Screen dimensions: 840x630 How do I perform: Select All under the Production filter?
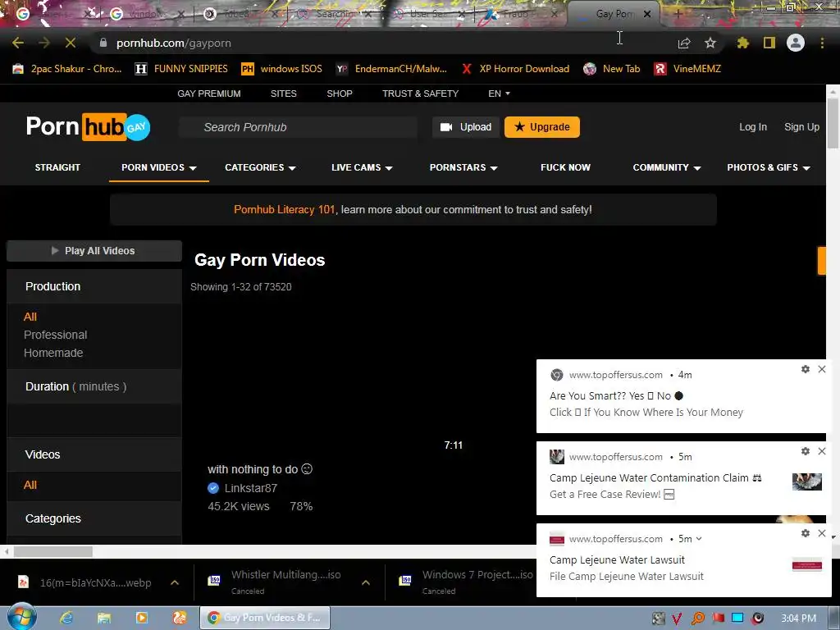point(30,317)
